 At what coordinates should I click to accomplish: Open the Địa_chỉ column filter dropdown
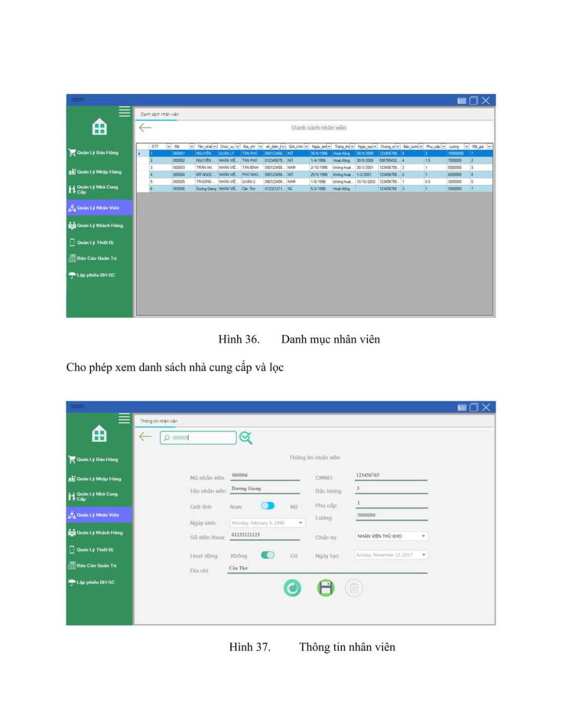pos(261,146)
